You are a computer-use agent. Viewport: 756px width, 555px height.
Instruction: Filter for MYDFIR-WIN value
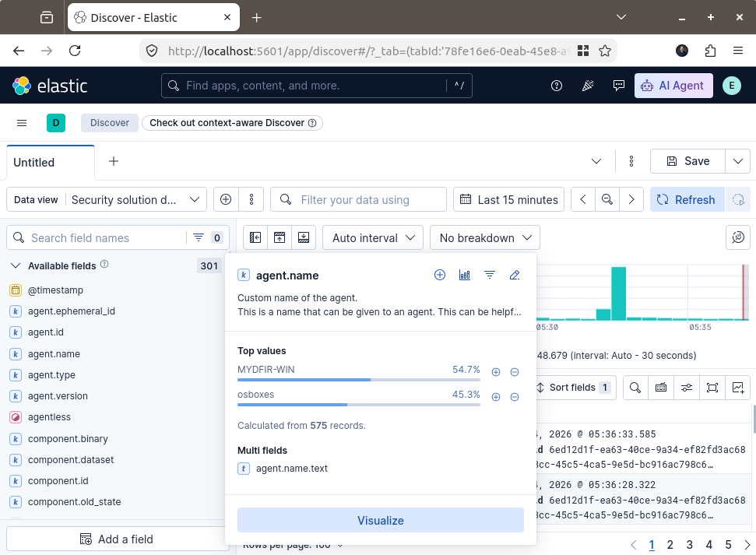pyautogui.click(x=496, y=372)
